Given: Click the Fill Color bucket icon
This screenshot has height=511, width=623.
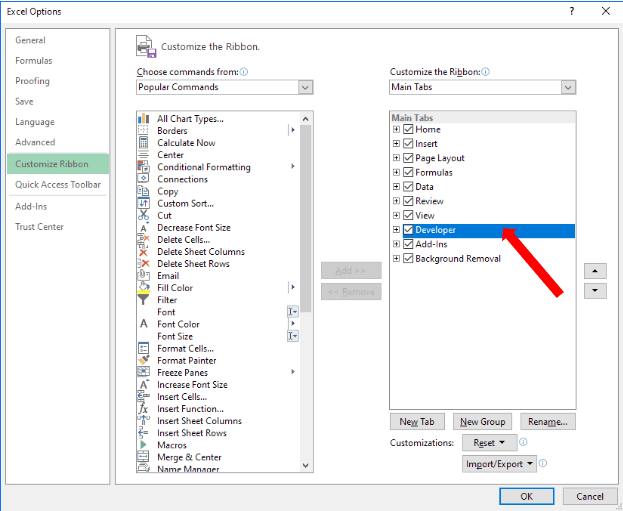Looking at the screenshot, I should coord(143,287).
